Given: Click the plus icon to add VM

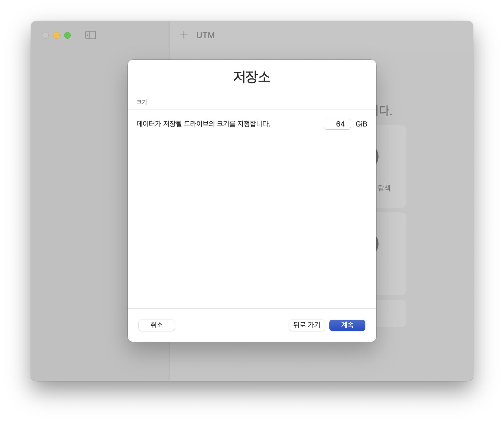Looking at the screenshot, I should (184, 35).
